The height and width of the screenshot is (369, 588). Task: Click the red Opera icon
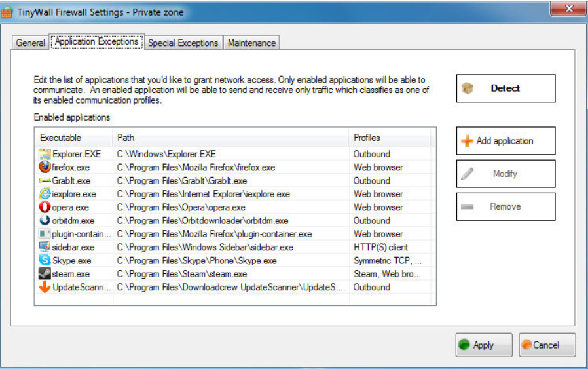pyautogui.click(x=45, y=207)
